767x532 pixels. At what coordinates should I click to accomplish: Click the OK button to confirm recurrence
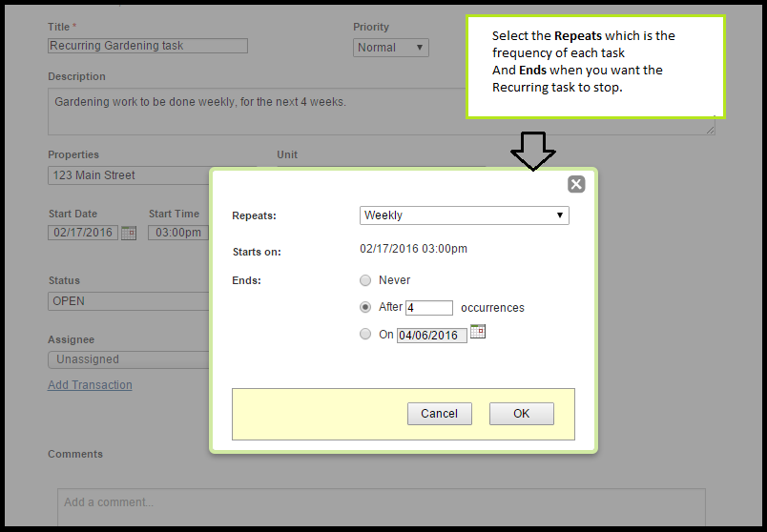pyautogui.click(x=522, y=414)
